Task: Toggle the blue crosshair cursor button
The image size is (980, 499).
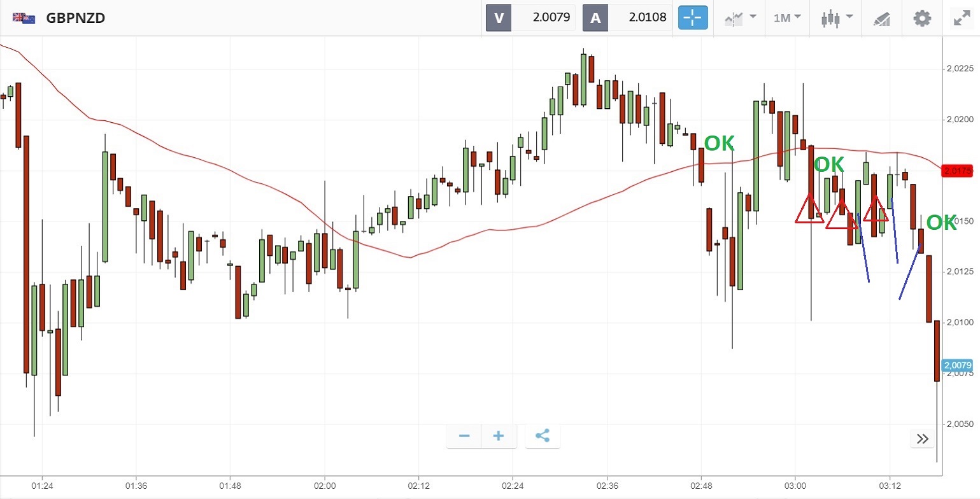Action: (692, 18)
